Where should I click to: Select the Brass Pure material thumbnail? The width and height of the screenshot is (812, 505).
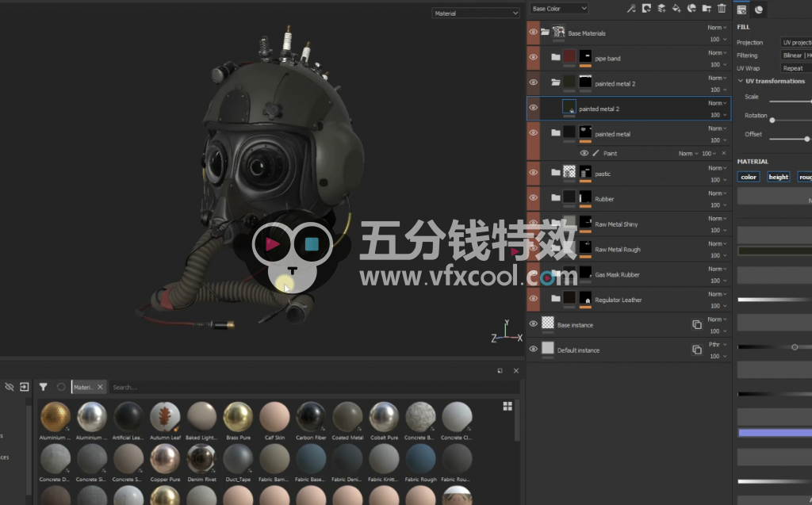[x=238, y=416]
